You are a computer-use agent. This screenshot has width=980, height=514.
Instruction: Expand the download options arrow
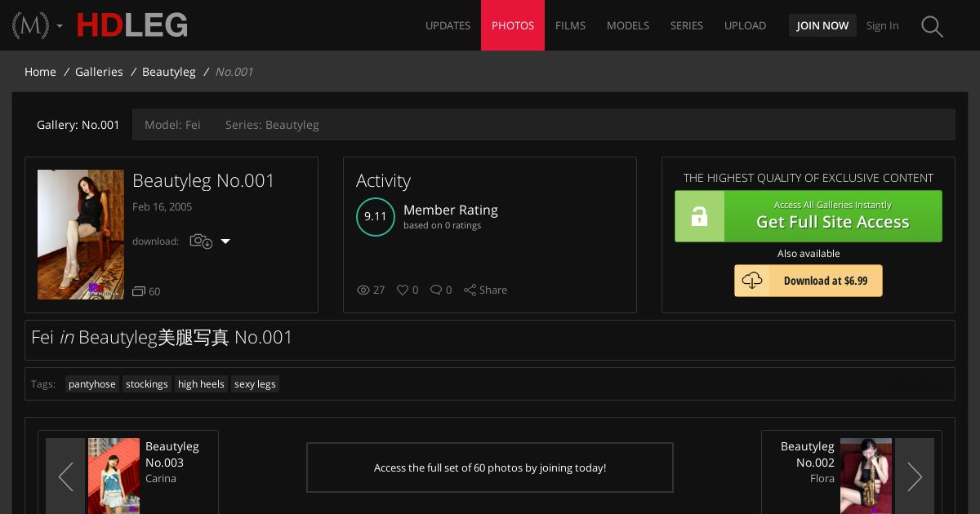pyautogui.click(x=226, y=241)
